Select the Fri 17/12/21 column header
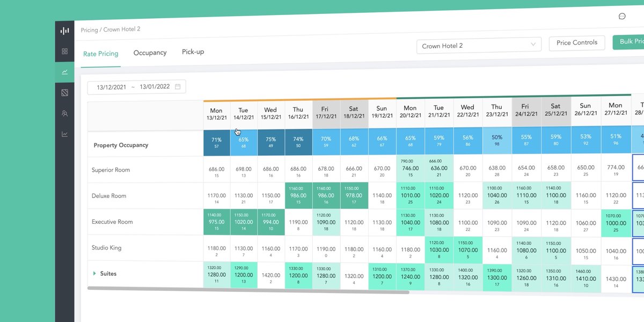644x322 pixels. 325,113
